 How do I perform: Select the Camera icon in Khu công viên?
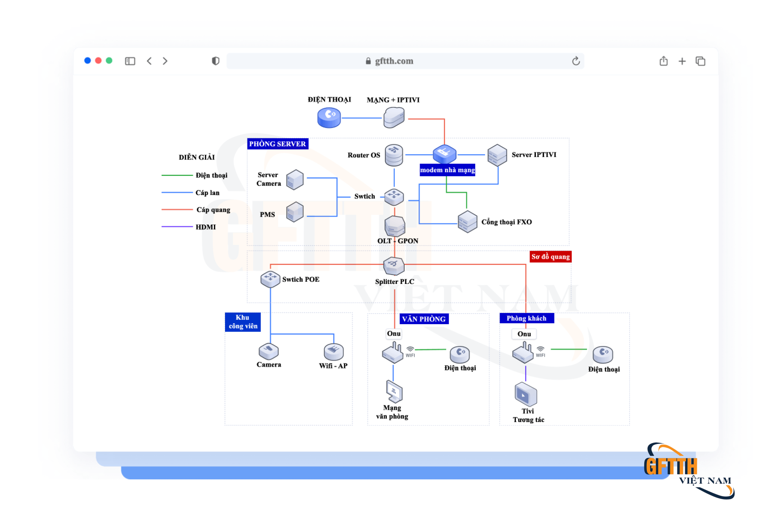pyautogui.click(x=269, y=351)
